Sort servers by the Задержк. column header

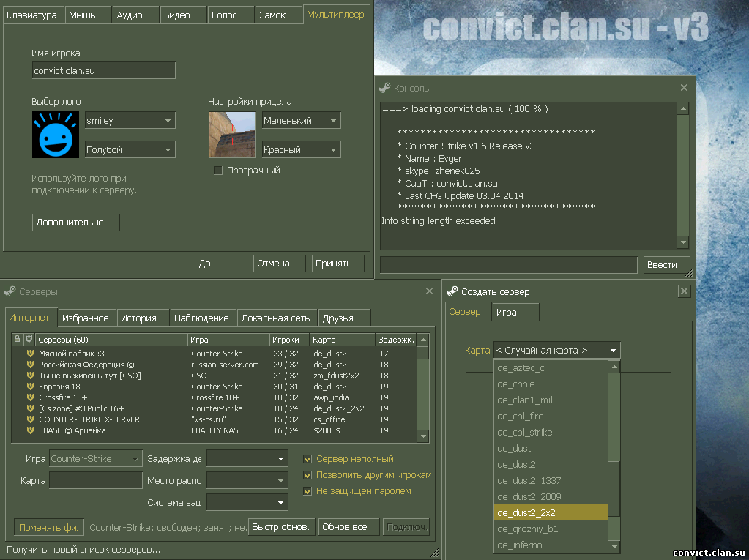[x=395, y=340]
